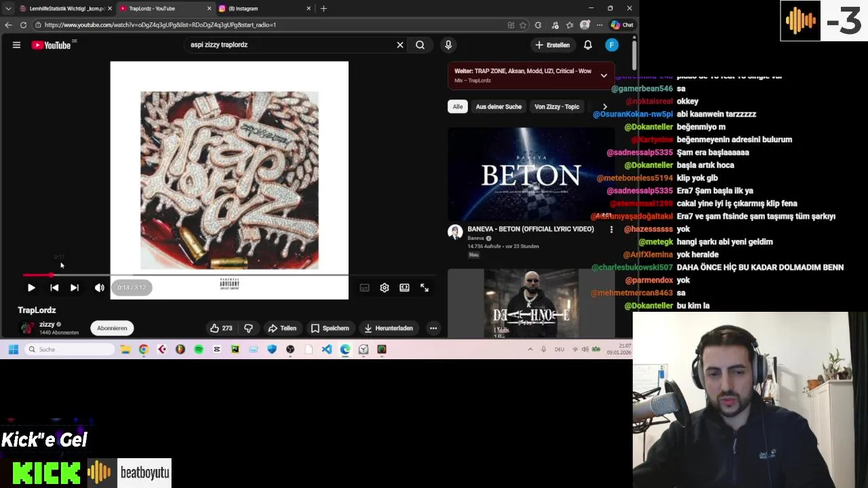Open the Windows Start menu
This screenshot has width=868, height=488.
click(x=13, y=349)
